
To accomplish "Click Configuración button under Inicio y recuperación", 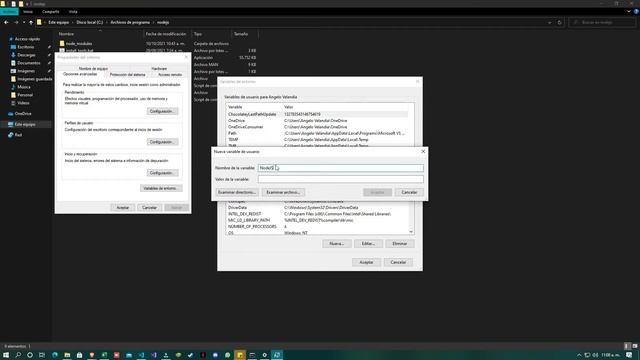I will point(162,173).
